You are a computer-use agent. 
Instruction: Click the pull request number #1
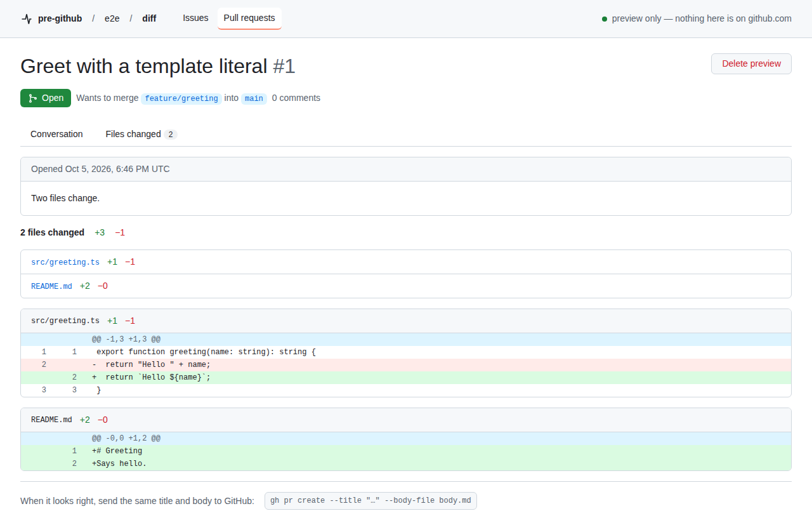pos(284,66)
